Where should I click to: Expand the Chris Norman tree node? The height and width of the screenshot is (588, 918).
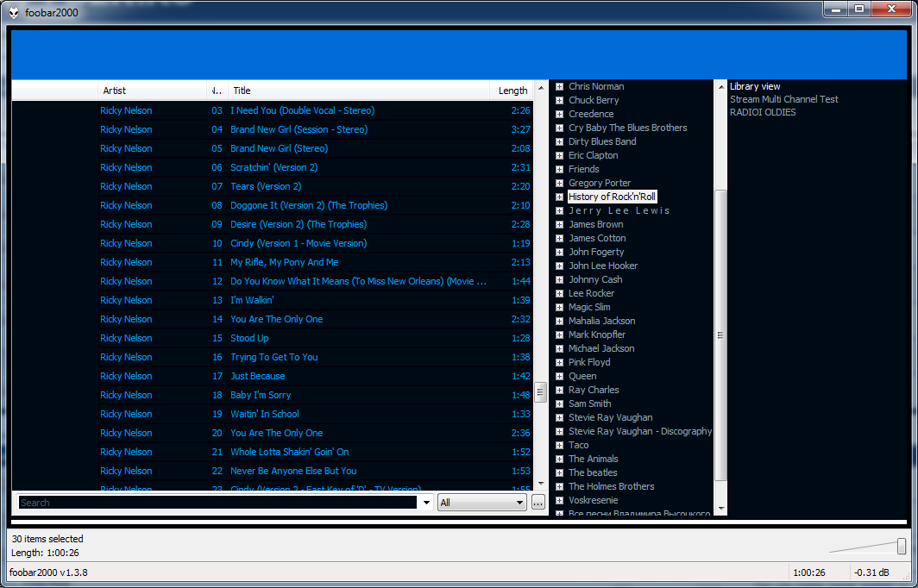pos(559,86)
